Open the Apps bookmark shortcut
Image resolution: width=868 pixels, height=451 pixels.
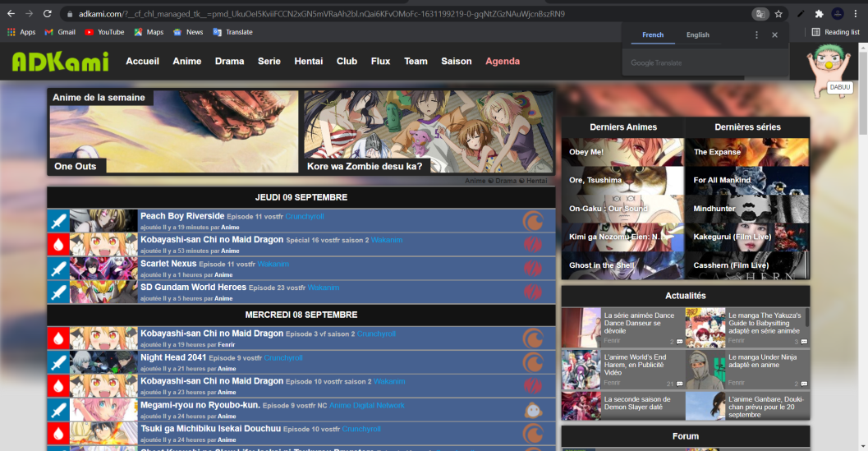pos(21,32)
